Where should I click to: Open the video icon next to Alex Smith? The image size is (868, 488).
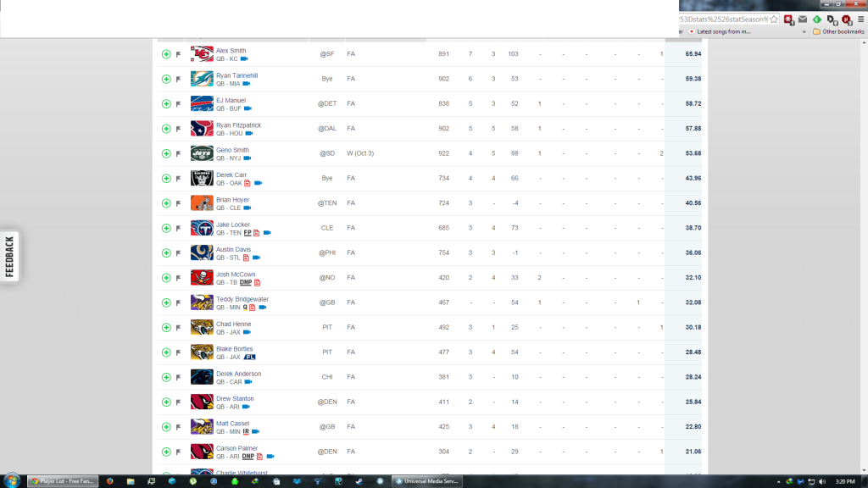coord(244,58)
